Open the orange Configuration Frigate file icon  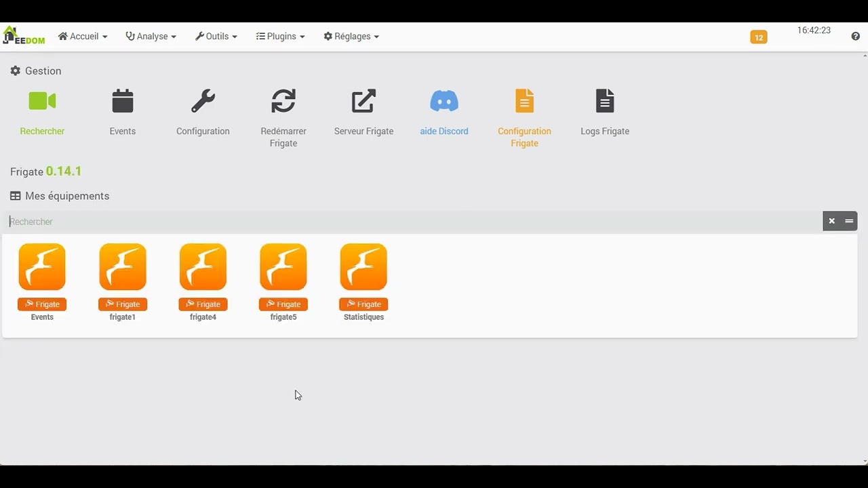524,101
